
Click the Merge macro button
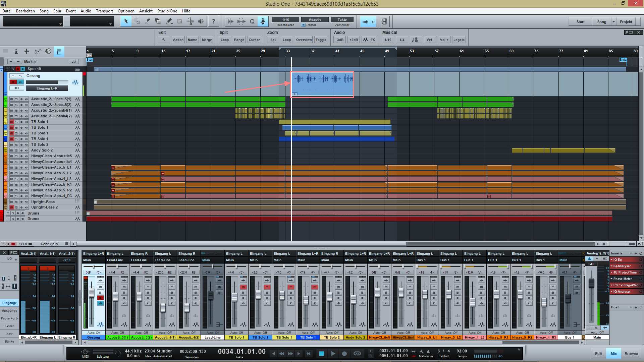(x=207, y=40)
